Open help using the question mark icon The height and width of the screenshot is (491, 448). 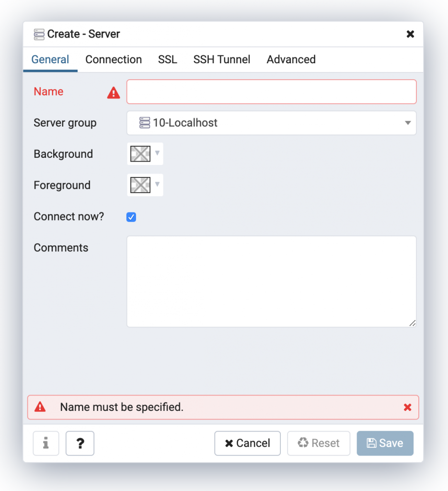click(80, 443)
